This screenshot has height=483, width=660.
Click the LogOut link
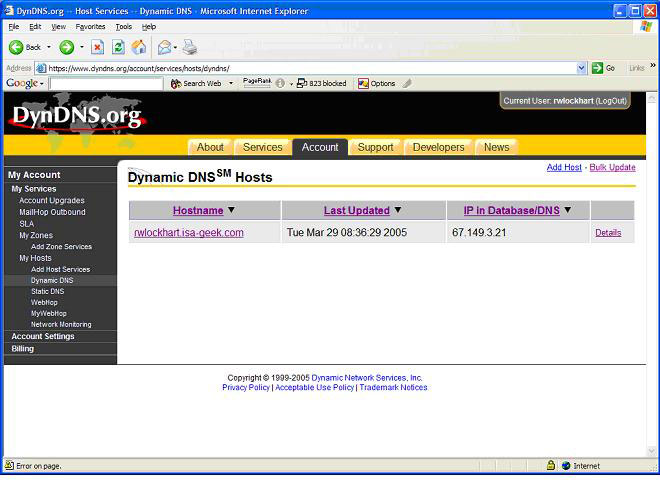tap(611, 101)
